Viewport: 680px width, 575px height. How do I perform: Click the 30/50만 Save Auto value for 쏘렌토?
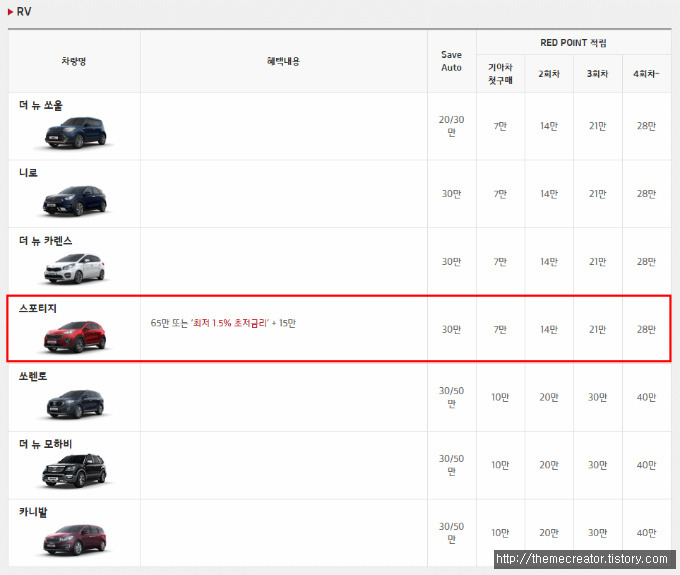click(x=451, y=397)
